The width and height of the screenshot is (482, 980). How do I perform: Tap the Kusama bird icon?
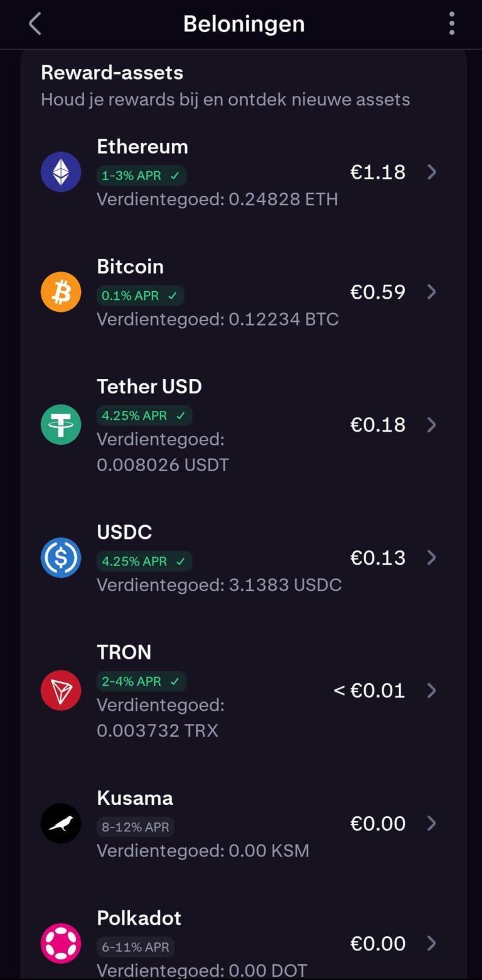coord(61,823)
